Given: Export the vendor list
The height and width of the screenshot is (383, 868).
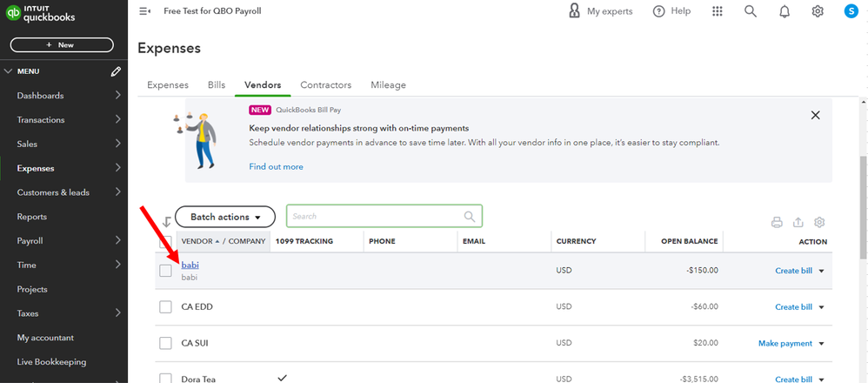Looking at the screenshot, I should 798,222.
